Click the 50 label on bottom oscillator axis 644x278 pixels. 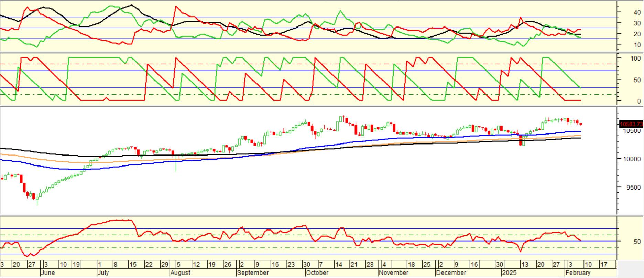637,242
